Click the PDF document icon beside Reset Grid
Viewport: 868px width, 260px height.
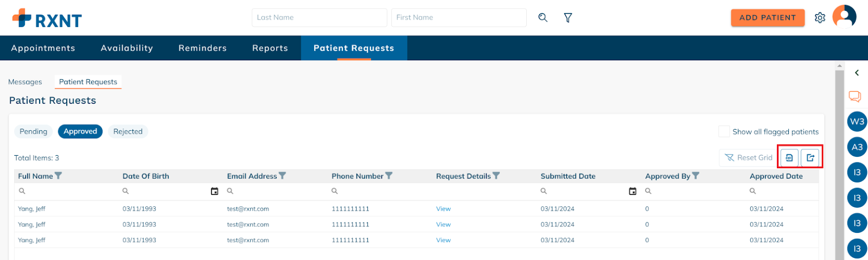789,158
